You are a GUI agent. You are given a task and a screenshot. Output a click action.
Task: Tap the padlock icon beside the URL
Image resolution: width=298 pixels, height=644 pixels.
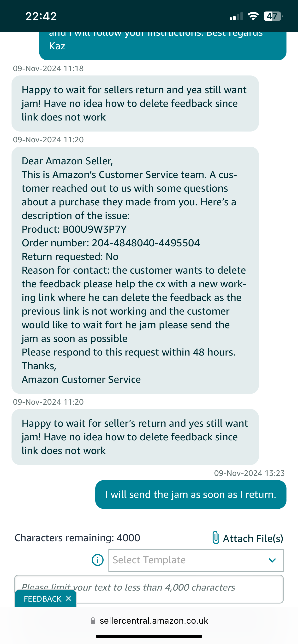pyautogui.click(x=93, y=621)
